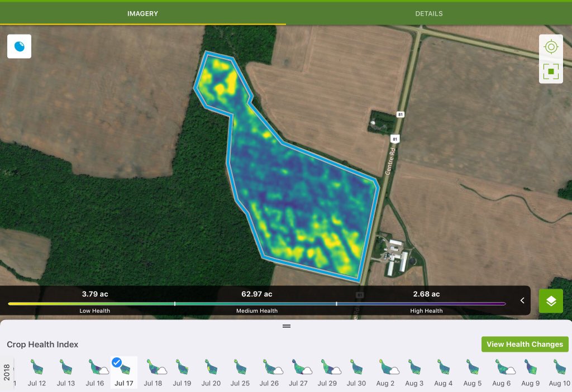The image size is (572, 392).
Task: Click the medium-high divider on health gradient bar
Action: 336,303
